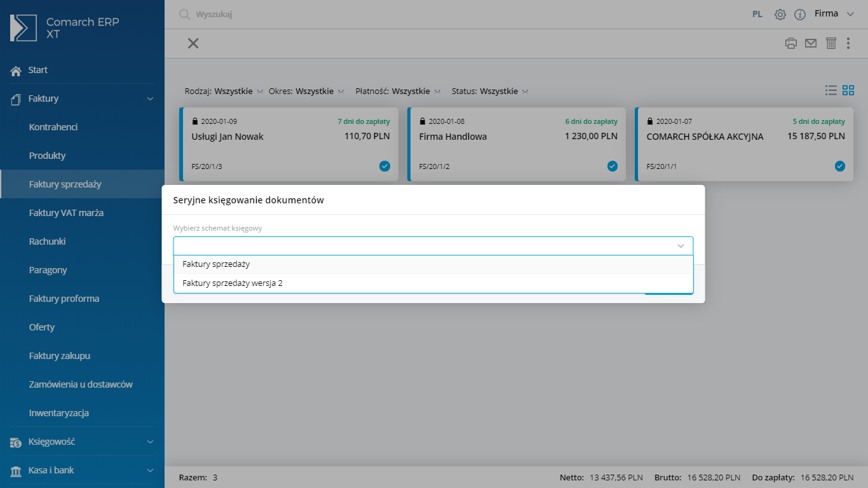This screenshot has width=868, height=488.
Task: Open Zamówienia u dostawców in the sidebar
Action: (81, 384)
